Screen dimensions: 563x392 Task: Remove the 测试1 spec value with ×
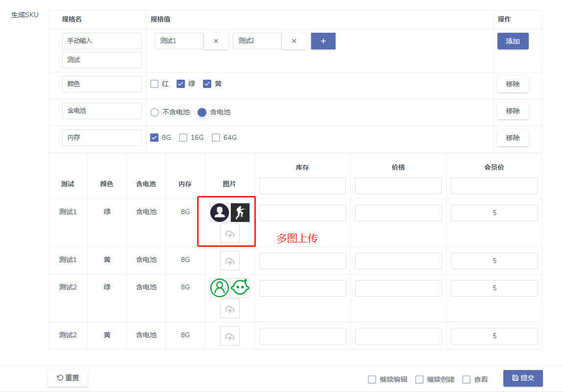tap(216, 41)
